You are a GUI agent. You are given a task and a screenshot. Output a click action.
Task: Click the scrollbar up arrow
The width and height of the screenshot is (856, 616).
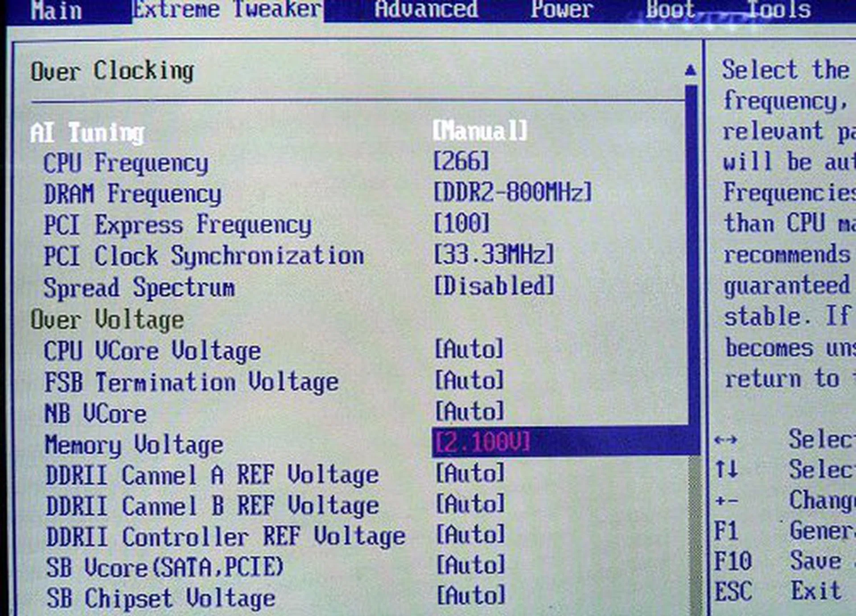(x=692, y=69)
